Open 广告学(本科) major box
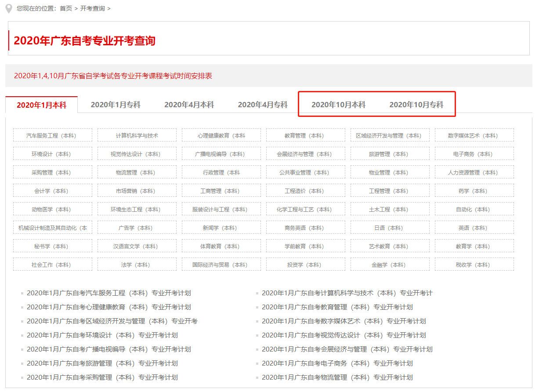 pos(137,228)
